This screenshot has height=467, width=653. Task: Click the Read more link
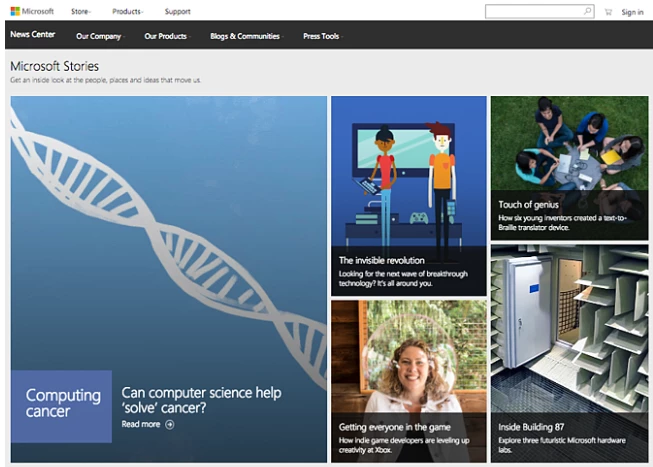(141, 424)
